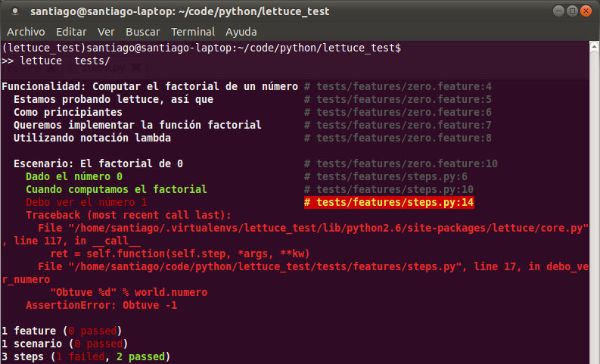
Task: Click the terminal's vertical scrollbar
Action: pyautogui.click(x=595, y=189)
